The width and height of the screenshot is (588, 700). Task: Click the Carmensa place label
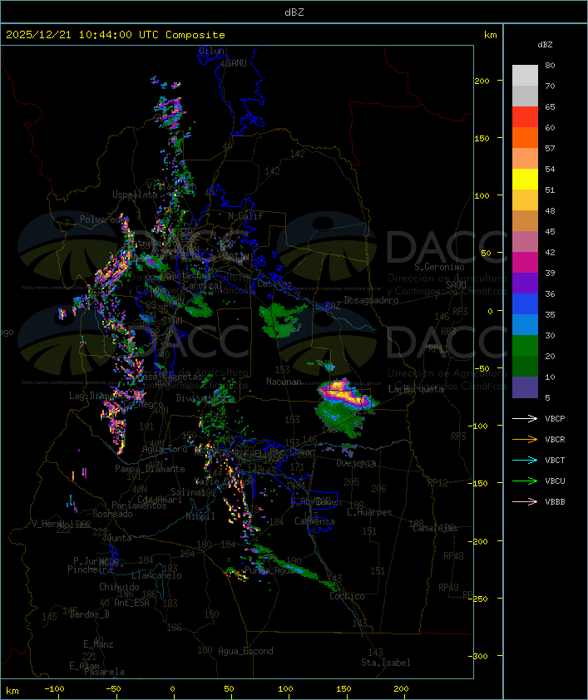(314, 521)
